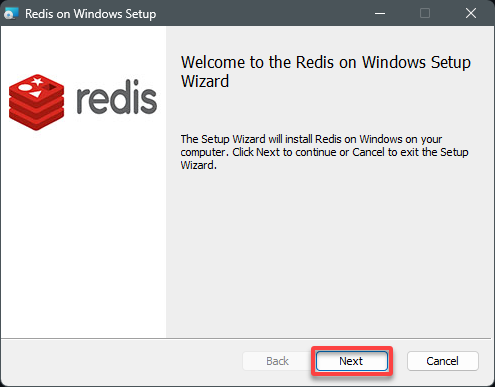The image size is (495, 387).
Task: Click the red Redis cube logo
Action: tap(36, 102)
